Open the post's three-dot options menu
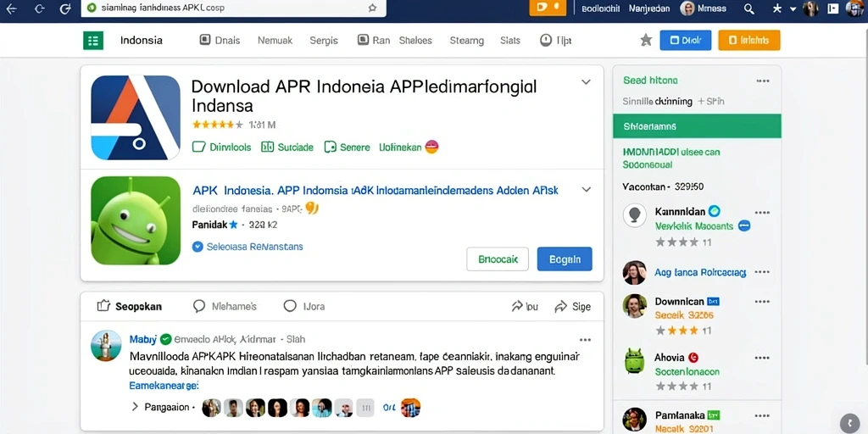Image resolution: width=868 pixels, height=434 pixels. tap(585, 340)
